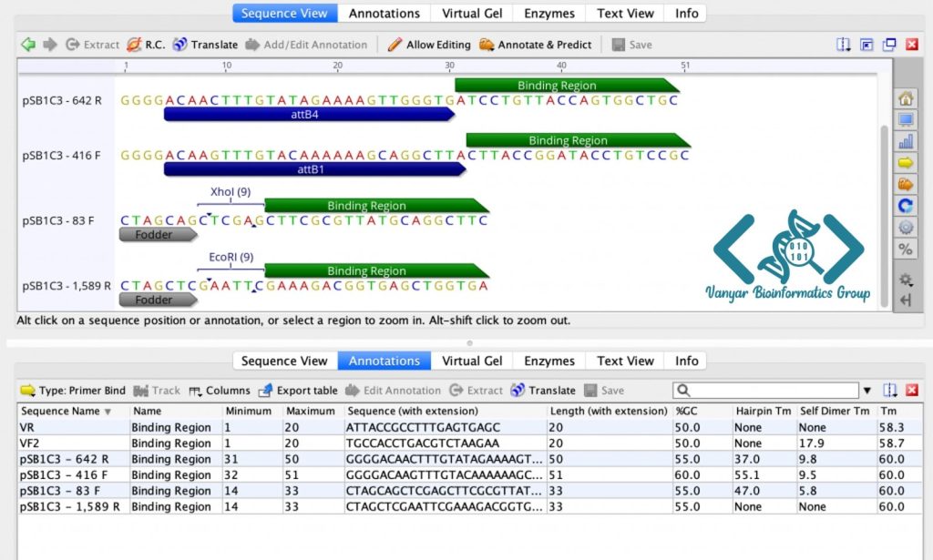Expand the upper document viewer icon

[866, 45]
